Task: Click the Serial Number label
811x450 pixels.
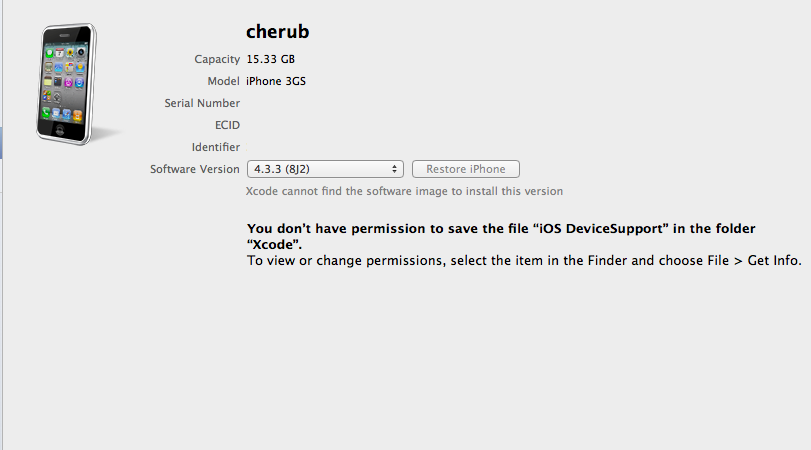Action: [x=202, y=103]
